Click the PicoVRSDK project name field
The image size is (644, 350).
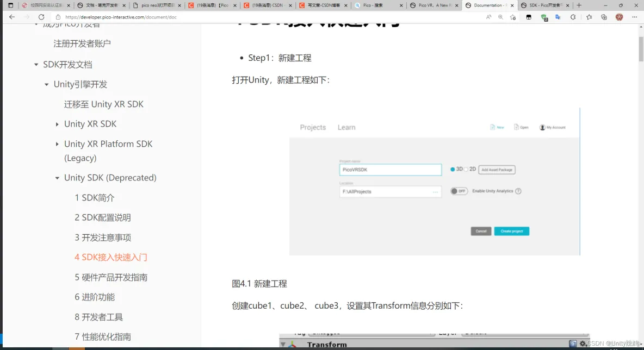click(x=391, y=170)
